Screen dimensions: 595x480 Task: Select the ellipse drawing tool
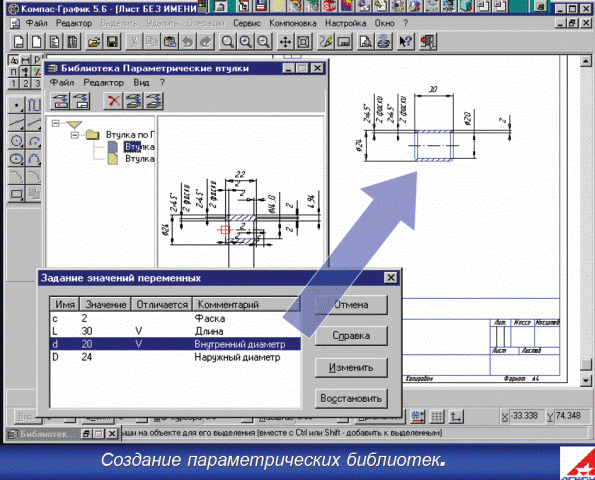coord(16,159)
